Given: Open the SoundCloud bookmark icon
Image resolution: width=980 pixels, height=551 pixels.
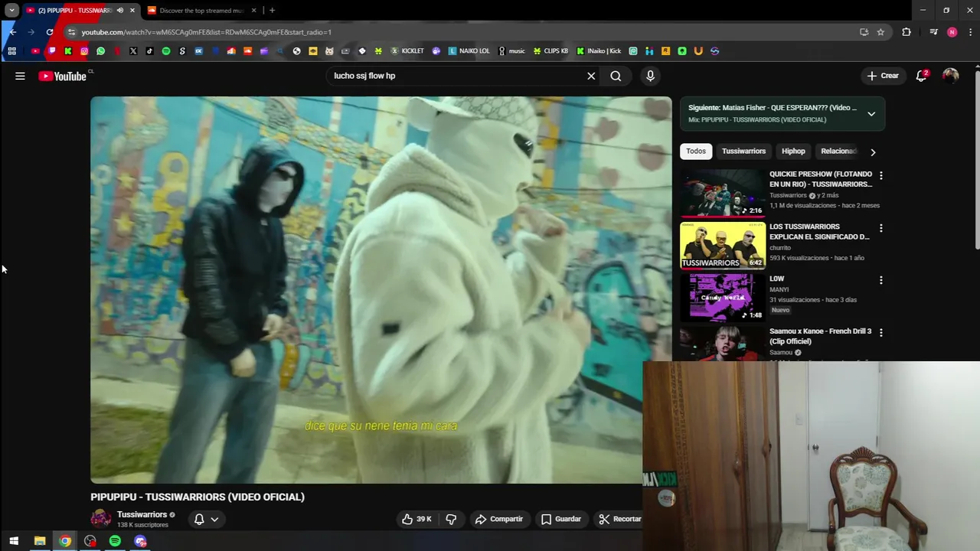Looking at the screenshot, I should (x=247, y=51).
